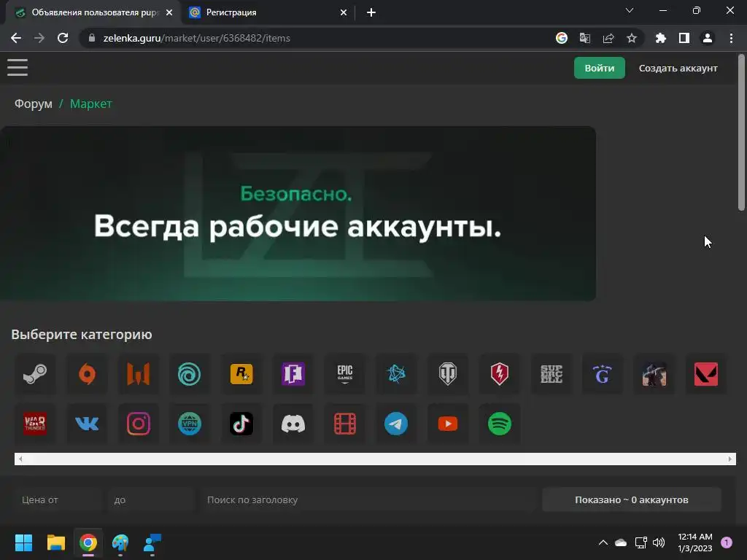Select the Fortnite category icon
This screenshot has height=560, width=747.
(x=293, y=374)
